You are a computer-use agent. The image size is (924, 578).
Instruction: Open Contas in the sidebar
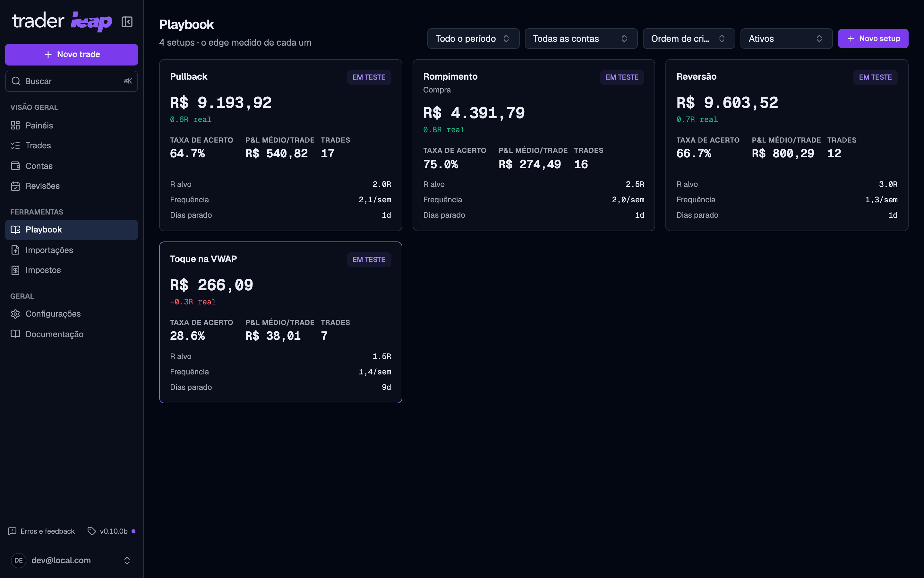point(72,166)
